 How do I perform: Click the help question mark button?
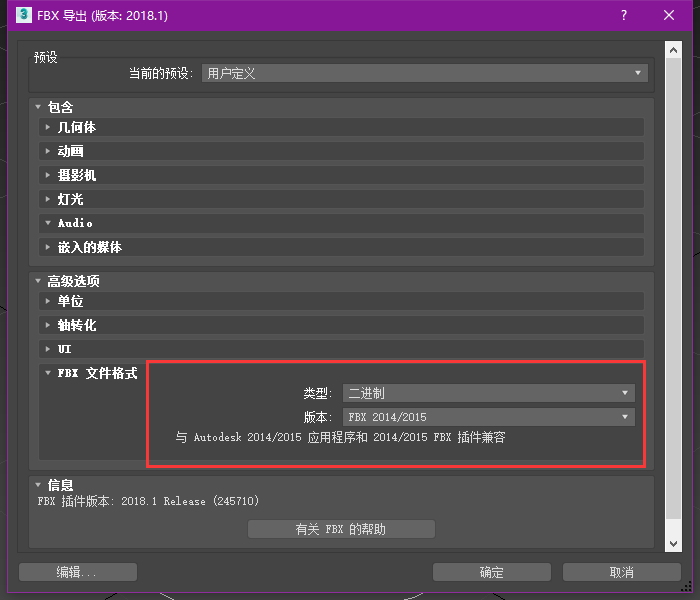coord(624,15)
